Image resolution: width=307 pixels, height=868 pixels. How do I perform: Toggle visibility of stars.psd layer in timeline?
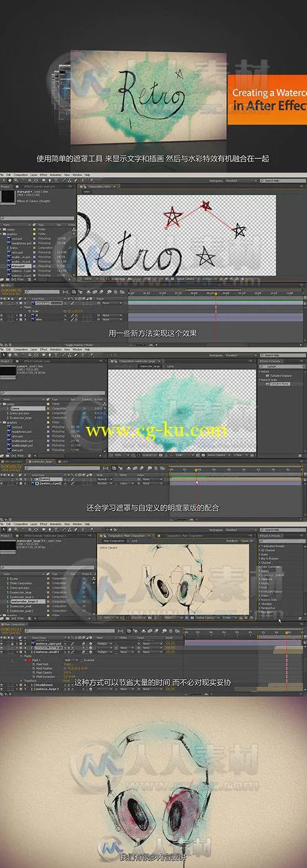2,303
